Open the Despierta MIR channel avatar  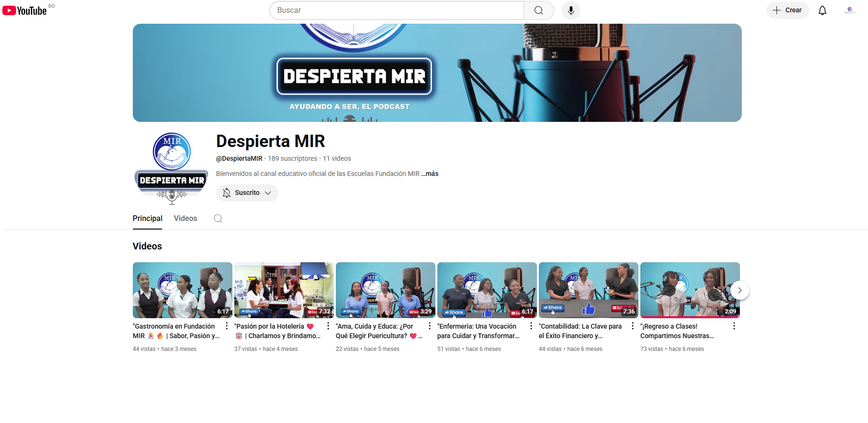tap(172, 168)
